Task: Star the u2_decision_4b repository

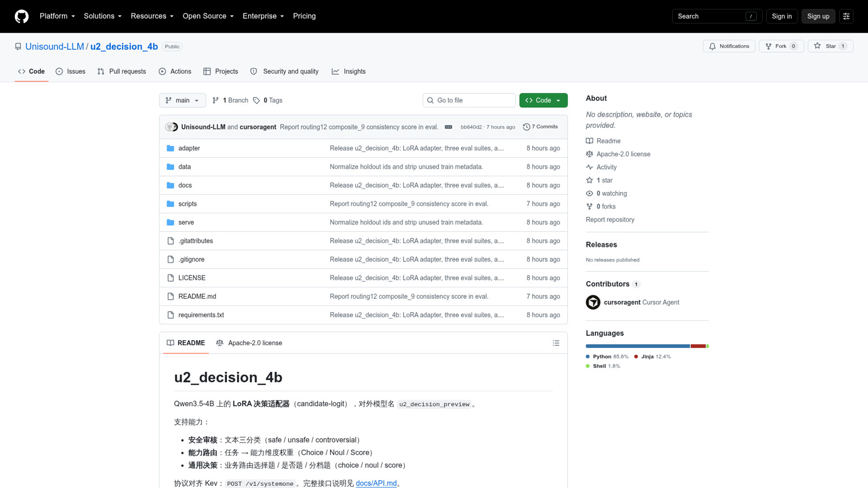Action: click(x=830, y=46)
